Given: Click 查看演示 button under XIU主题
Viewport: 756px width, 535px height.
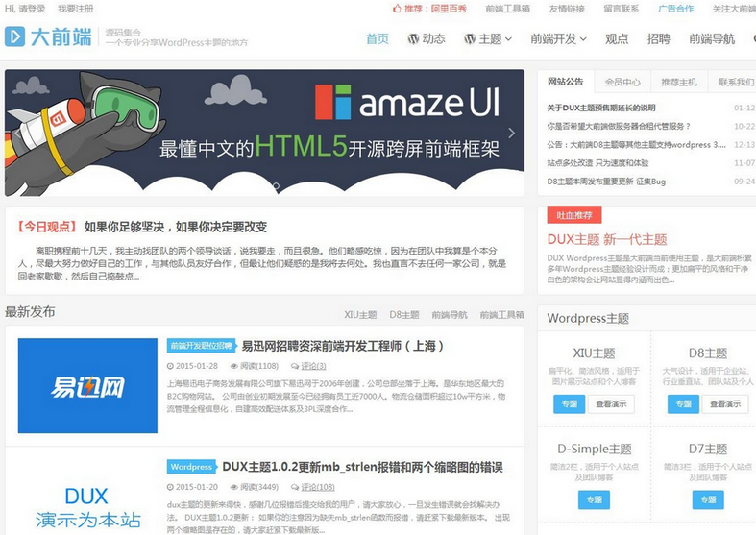Looking at the screenshot, I should point(611,404).
